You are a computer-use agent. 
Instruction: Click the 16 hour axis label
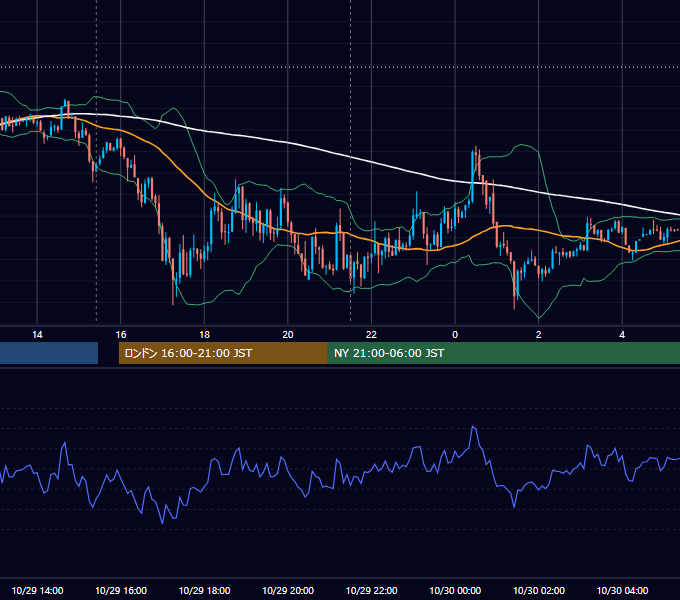tap(121, 334)
